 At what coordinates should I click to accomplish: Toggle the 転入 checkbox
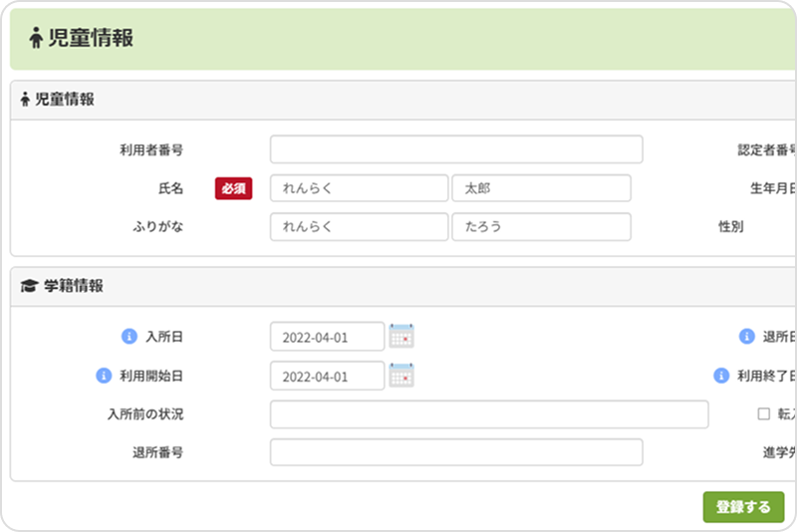764,413
